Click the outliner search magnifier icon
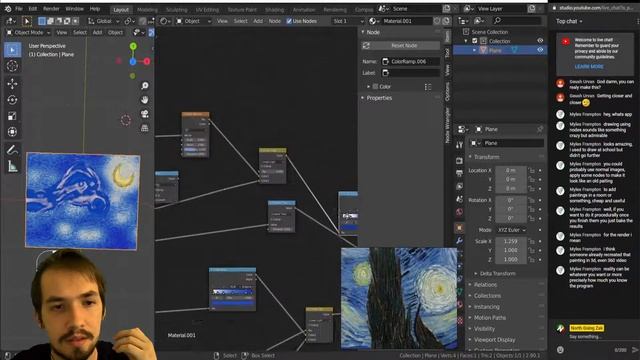This screenshot has height=360, width=640. point(497,20)
